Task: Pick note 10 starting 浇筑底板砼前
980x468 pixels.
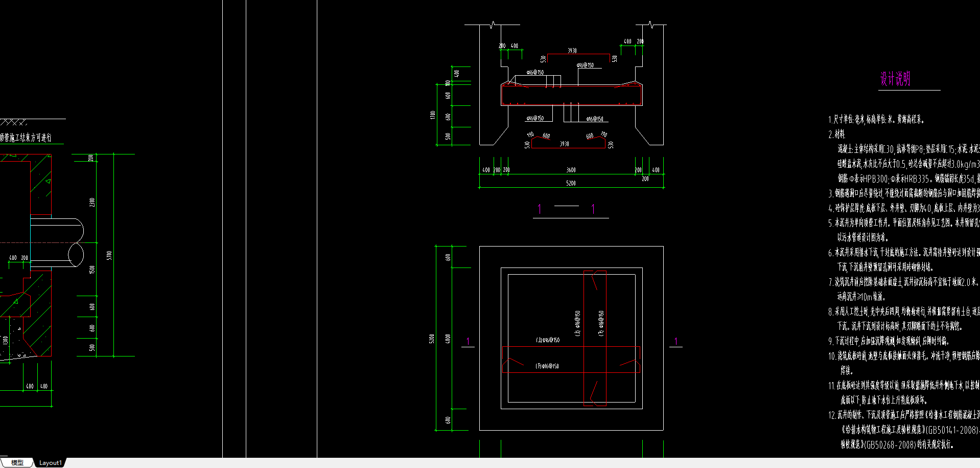Action: 904,355
